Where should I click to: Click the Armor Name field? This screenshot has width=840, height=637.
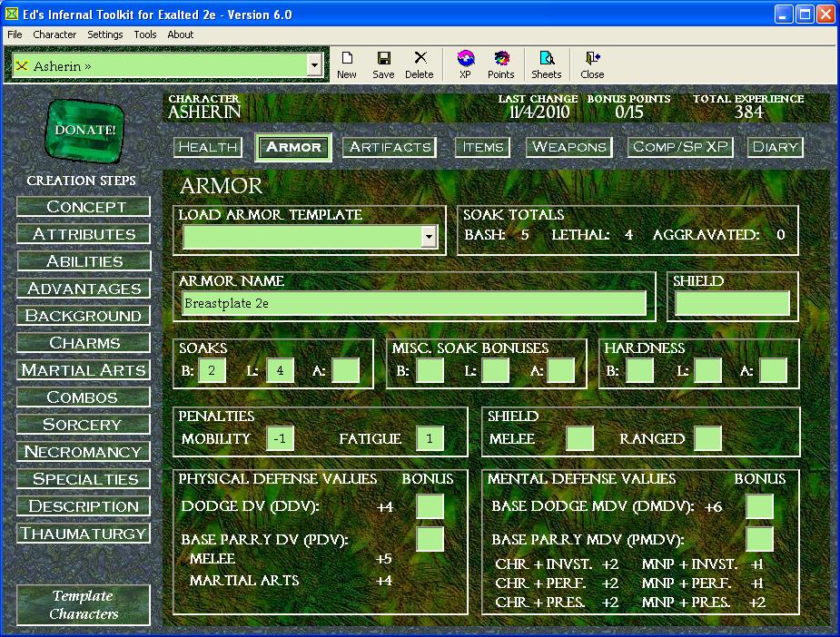414,303
